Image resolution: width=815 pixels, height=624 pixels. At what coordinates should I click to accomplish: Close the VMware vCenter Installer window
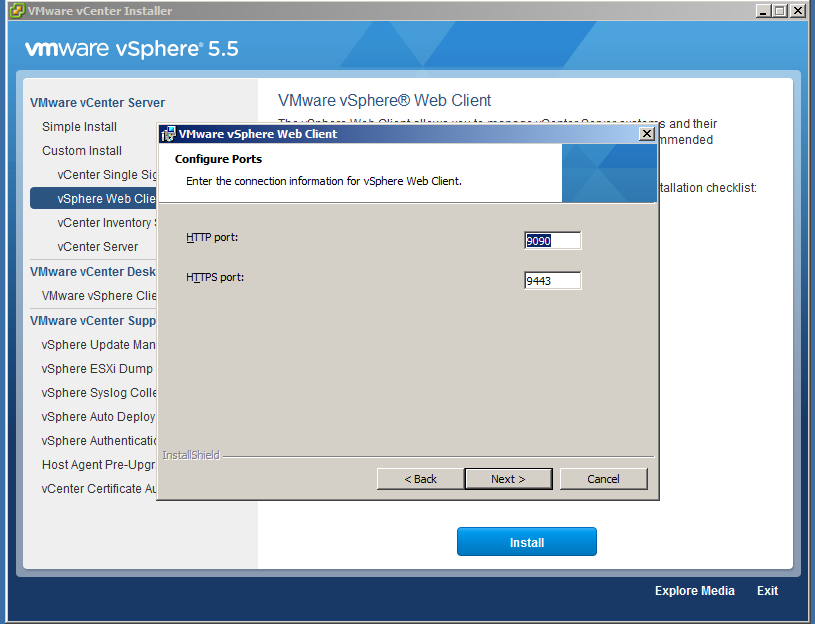click(x=797, y=11)
